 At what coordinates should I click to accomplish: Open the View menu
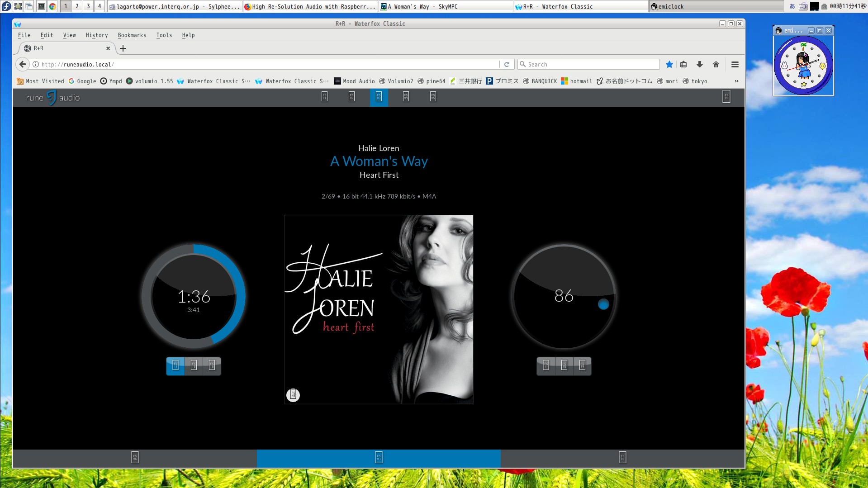point(69,35)
